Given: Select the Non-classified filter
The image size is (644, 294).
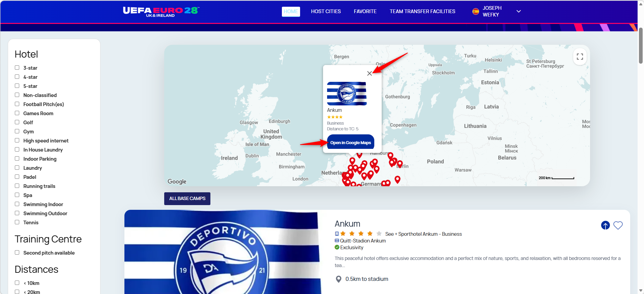Looking at the screenshot, I should [17, 95].
